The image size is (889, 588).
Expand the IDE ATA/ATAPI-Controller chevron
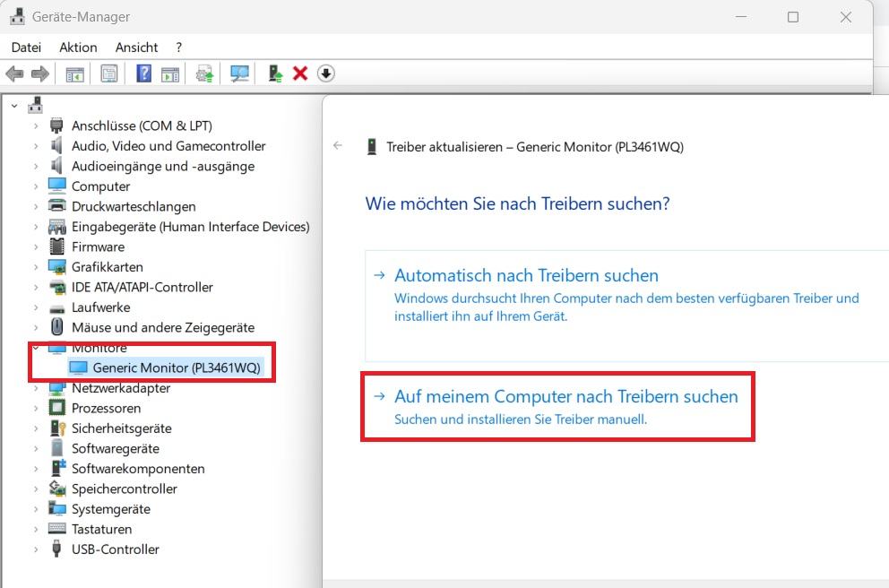click(36, 288)
